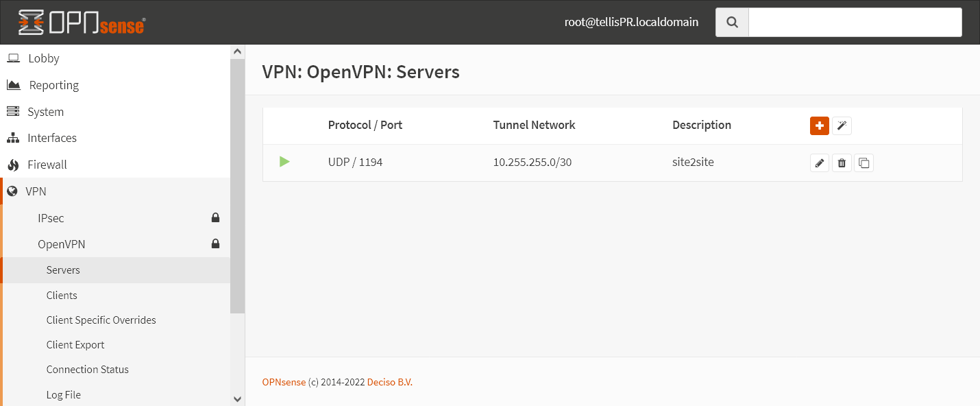
Task: Open the Deciso B.V. link
Action: (390, 382)
